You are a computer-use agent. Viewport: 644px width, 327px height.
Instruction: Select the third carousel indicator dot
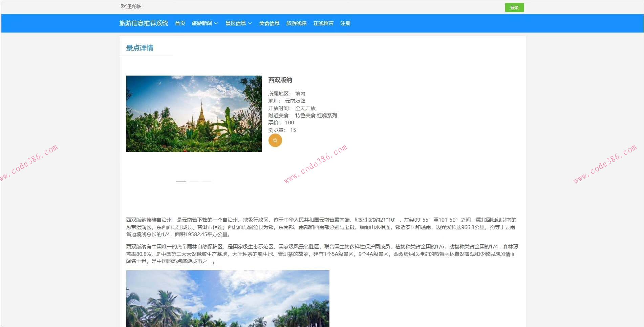[206, 182]
